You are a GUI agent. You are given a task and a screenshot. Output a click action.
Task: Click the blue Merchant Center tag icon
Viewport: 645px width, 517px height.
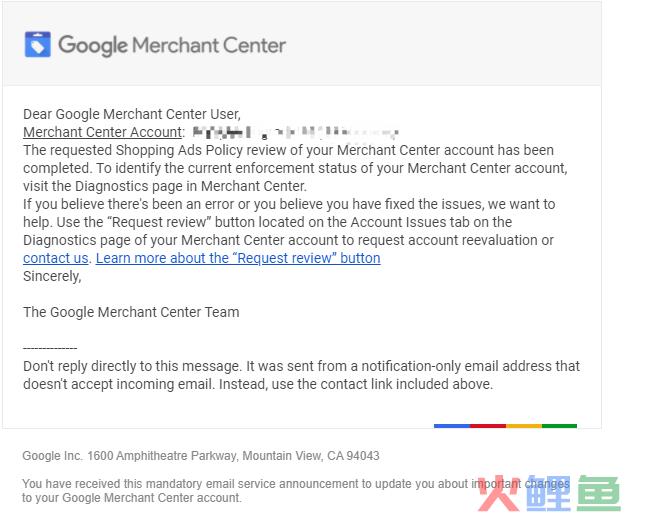[38, 44]
